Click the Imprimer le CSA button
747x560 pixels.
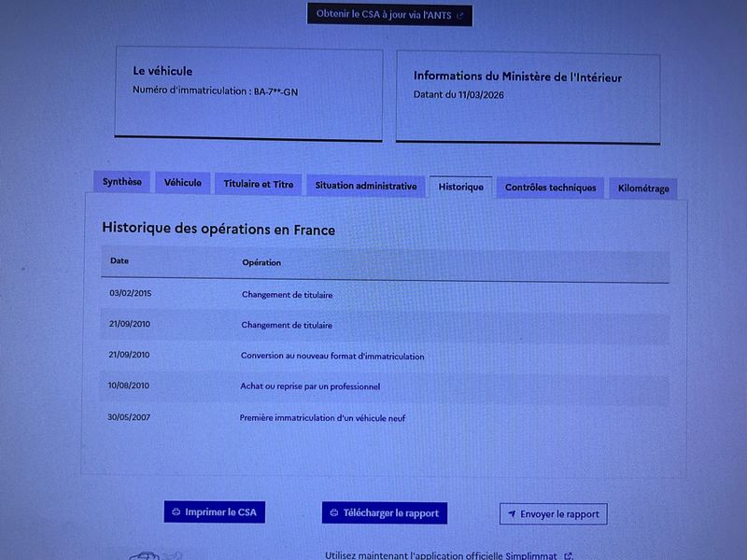click(215, 511)
